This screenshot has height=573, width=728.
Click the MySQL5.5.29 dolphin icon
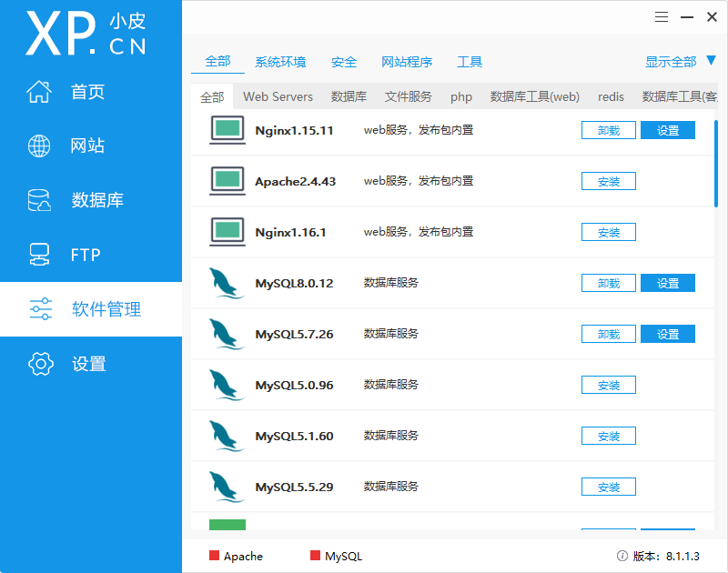click(226, 488)
